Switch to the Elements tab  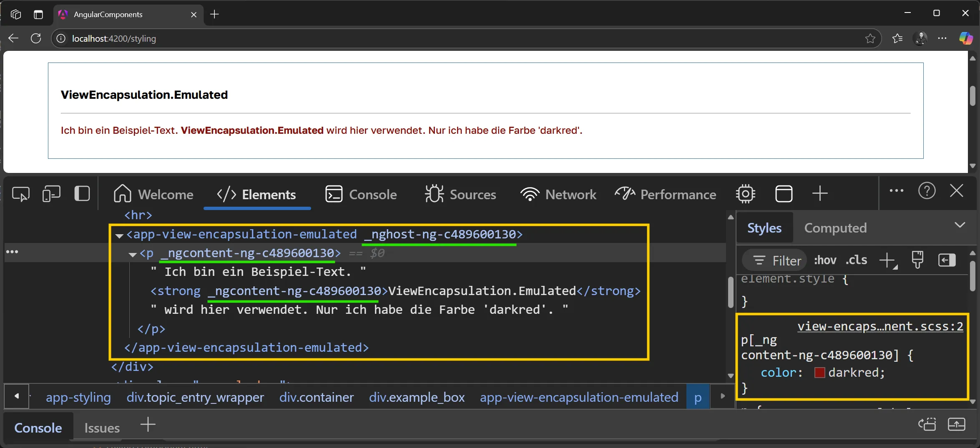256,194
